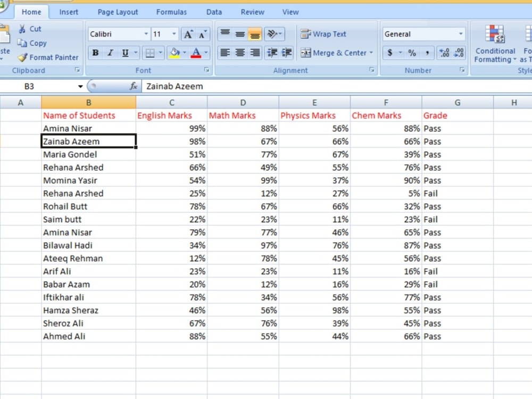Image resolution: width=532 pixels, height=399 pixels.
Task: Switch to the Insert tab
Action: click(69, 12)
